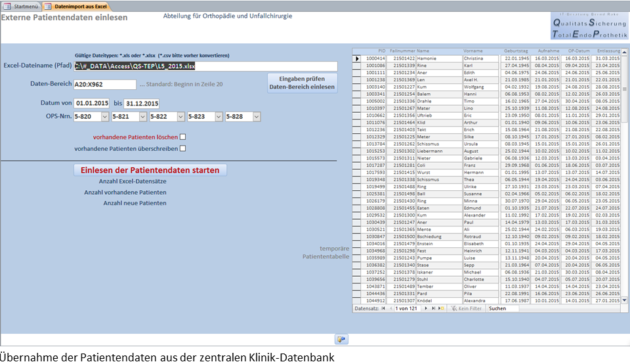Go to next record in navigator

click(426, 308)
